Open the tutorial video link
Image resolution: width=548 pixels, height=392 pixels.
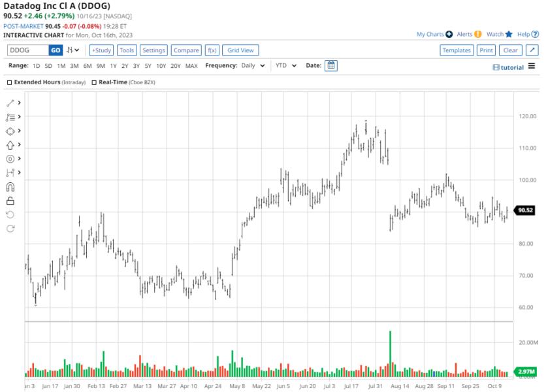509,67
